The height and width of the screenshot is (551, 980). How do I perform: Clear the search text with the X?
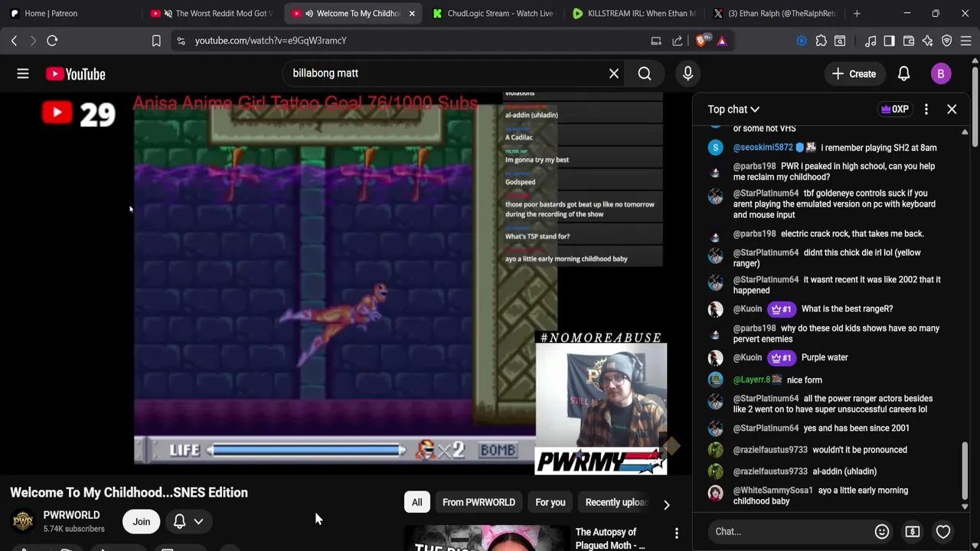tap(614, 73)
